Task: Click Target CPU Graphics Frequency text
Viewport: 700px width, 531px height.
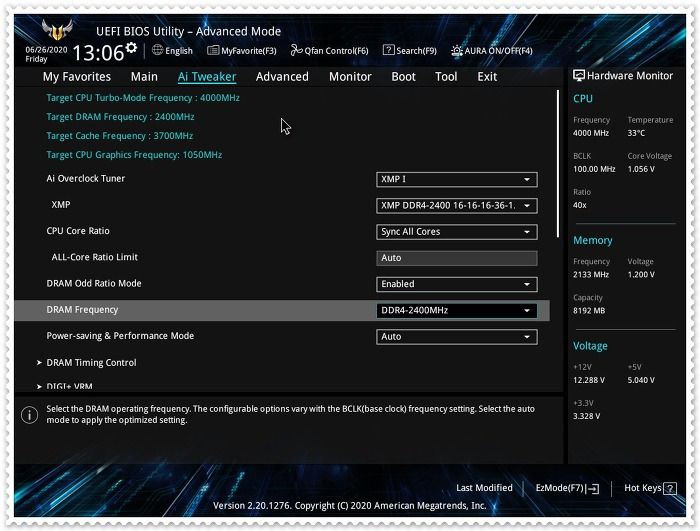Action: [134, 155]
